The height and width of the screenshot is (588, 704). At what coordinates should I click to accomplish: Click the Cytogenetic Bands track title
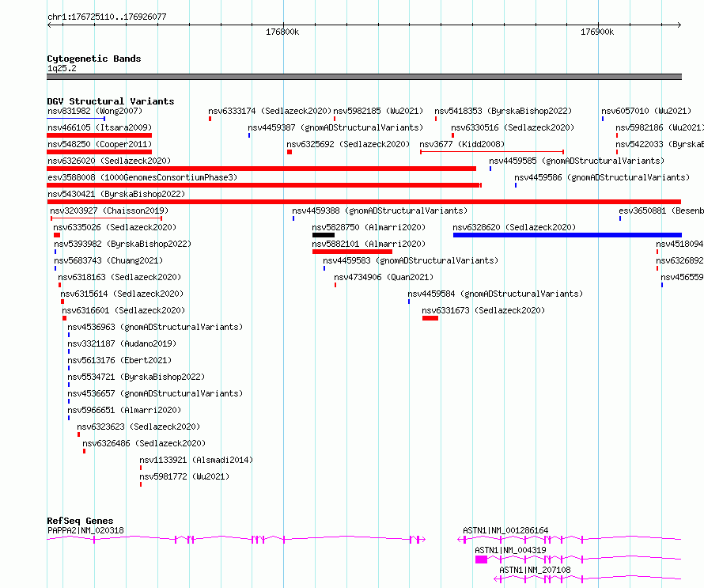94,59
